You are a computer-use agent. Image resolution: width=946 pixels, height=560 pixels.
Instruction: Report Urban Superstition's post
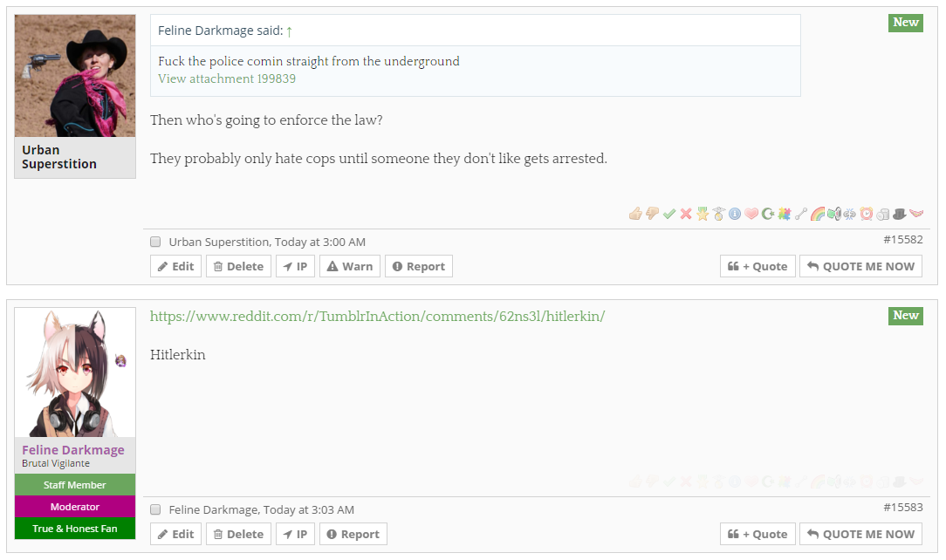[x=419, y=266]
